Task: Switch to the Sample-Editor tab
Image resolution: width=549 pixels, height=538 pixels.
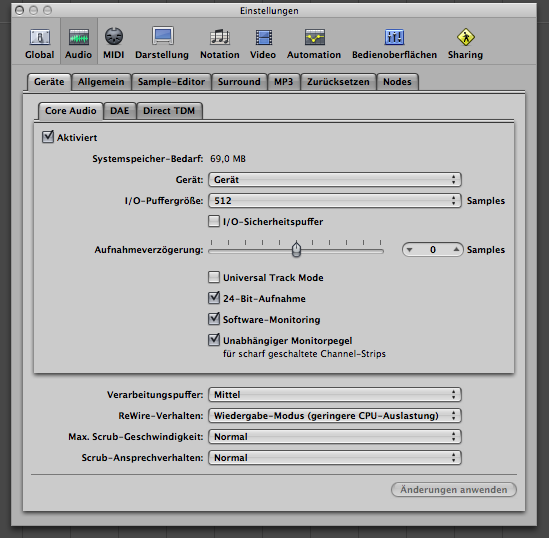Action: [x=171, y=82]
